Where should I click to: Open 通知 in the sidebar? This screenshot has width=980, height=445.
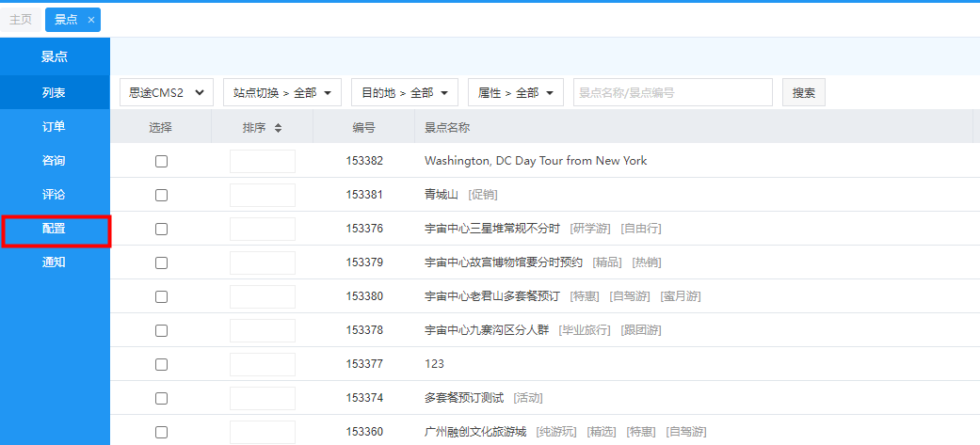tap(55, 262)
